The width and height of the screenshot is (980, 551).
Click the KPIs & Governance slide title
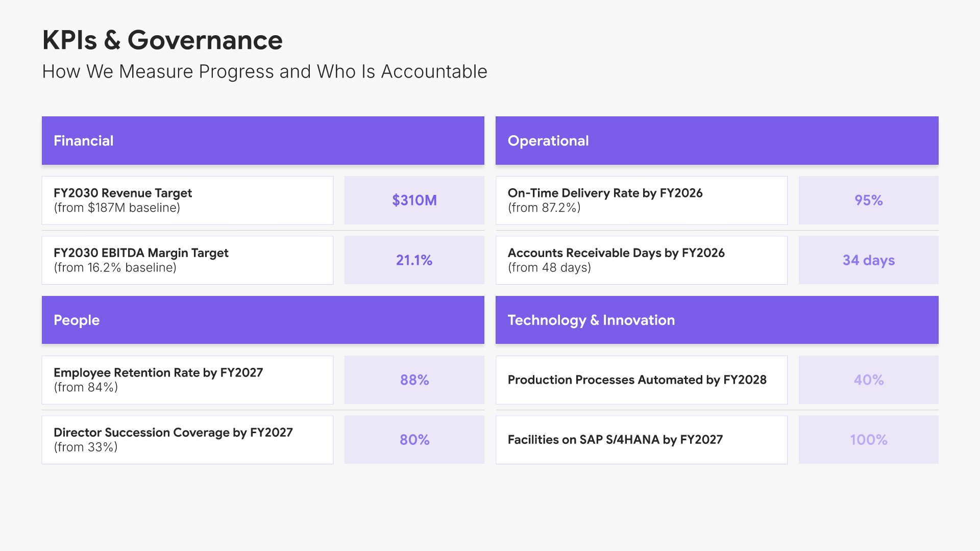pyautogui.click(x=162, y=40)
